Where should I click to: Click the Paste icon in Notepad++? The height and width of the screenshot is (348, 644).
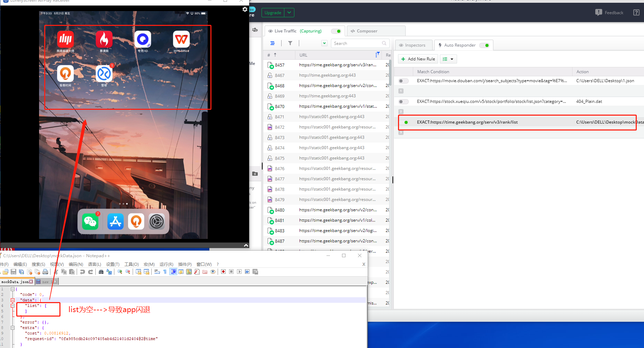(x=72, y=272)
